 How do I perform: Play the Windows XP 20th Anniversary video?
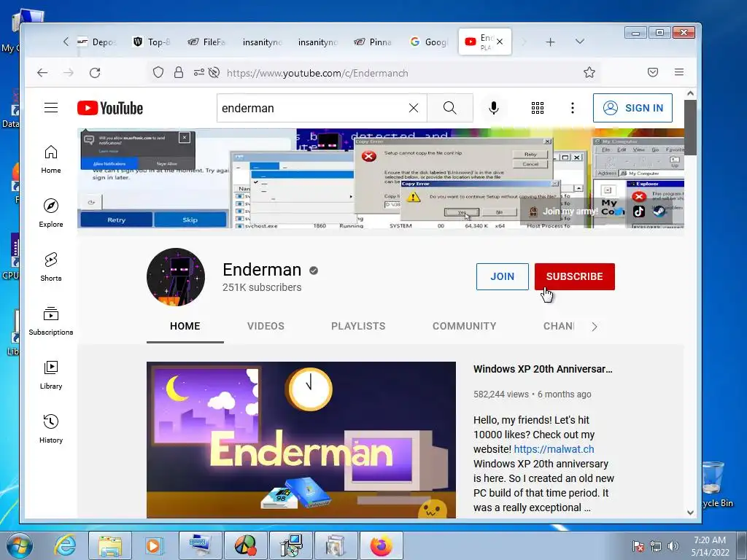point(301,440)
